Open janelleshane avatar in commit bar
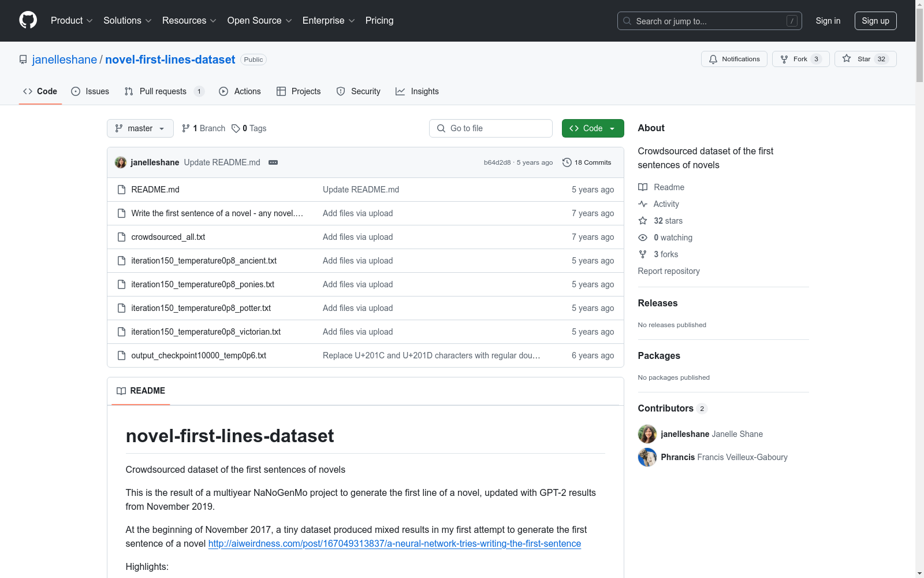The height and width of the screenshot is (578, 924). tap(121, 162)
